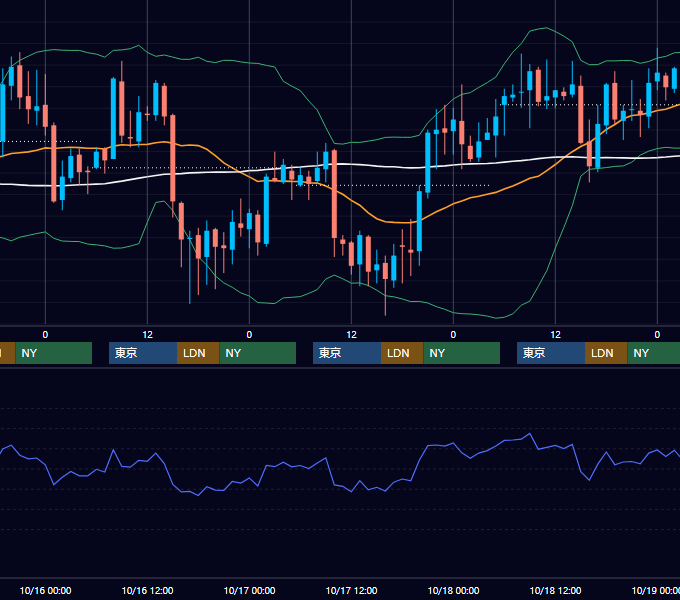Viewport: 680px width, 600px height.
Task: Click the 10/16 12:00 date label
Action: pyautogui.click(x=147, y=590)
